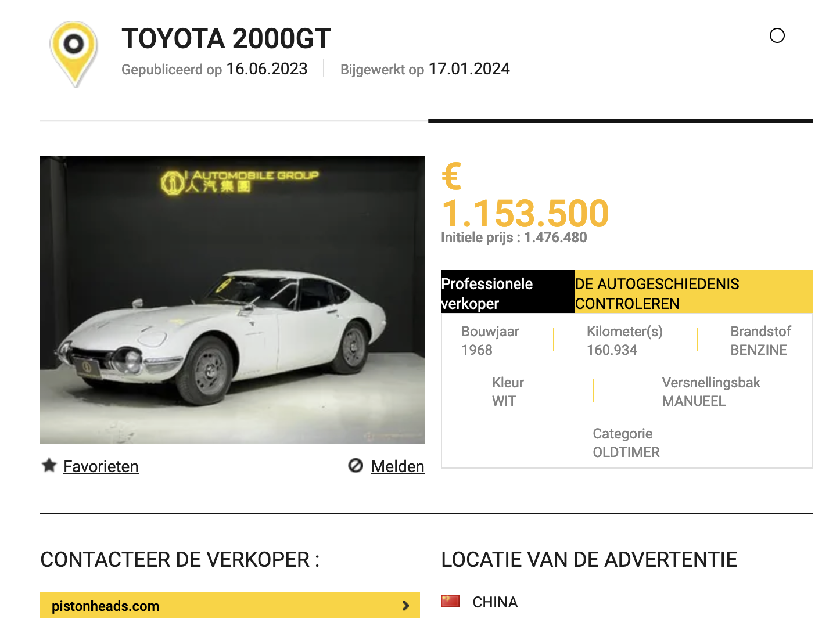Click the Categorie OLDTIMER detail
This screenshot has height=626, width=840.
[x=626, y=443]
